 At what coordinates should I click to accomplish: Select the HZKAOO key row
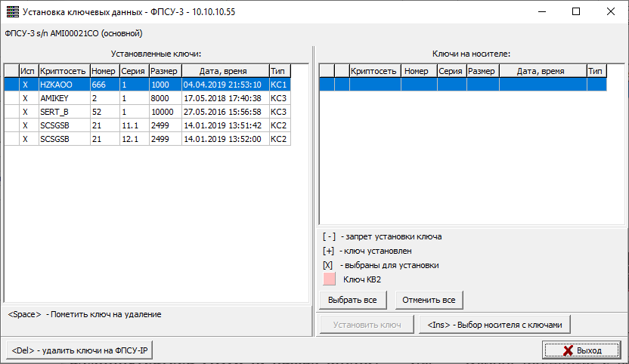pyautogui.click(x=64, y=85)
